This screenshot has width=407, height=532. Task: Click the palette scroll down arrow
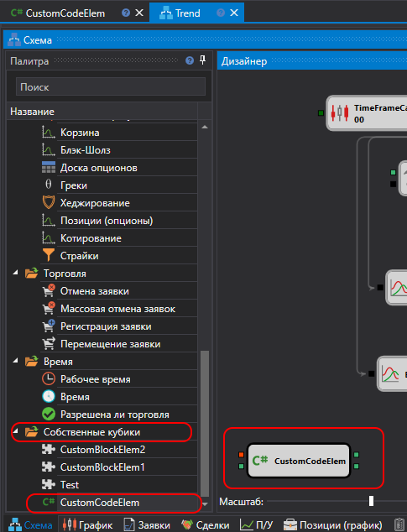[x=205, y=504]
